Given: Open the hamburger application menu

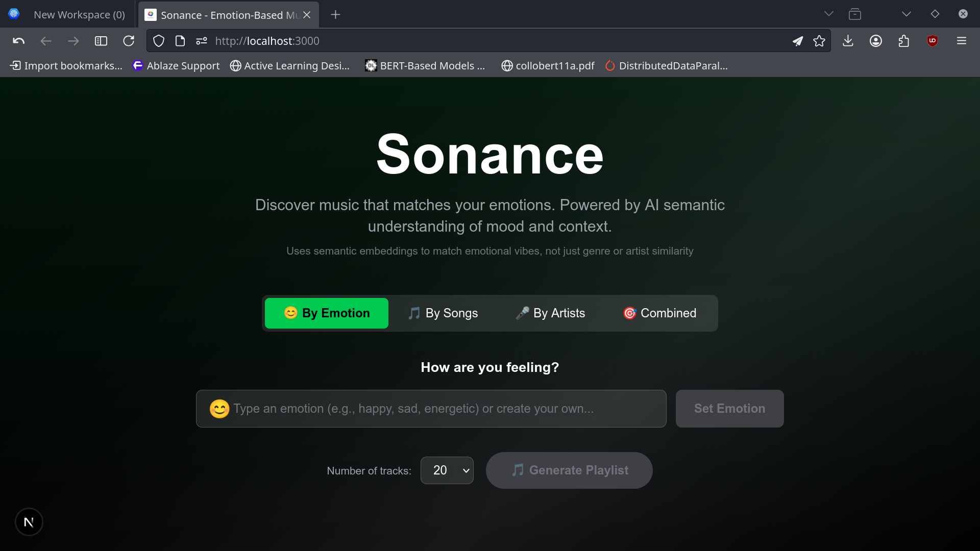Looking at the screenshot, I should click(962, 41).
